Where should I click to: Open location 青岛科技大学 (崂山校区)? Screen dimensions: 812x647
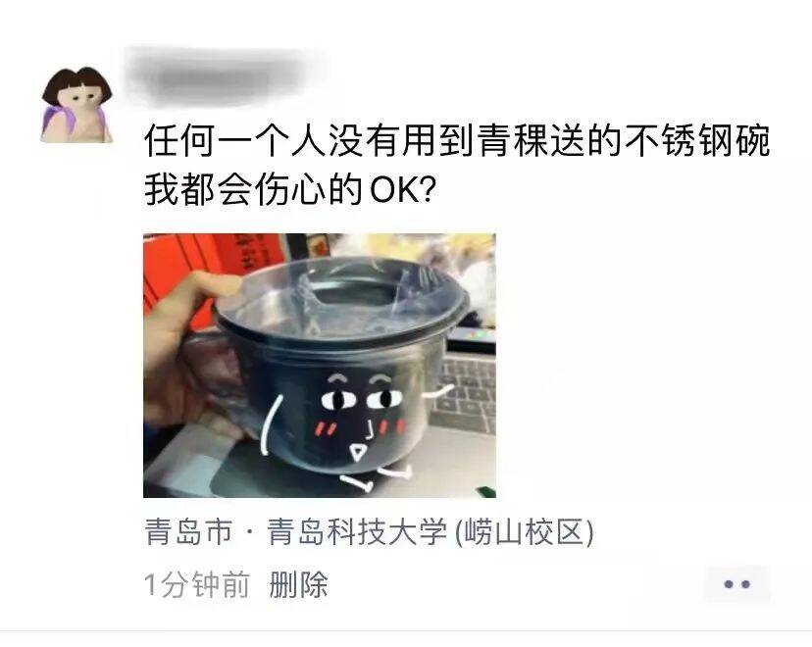point(431,532)
